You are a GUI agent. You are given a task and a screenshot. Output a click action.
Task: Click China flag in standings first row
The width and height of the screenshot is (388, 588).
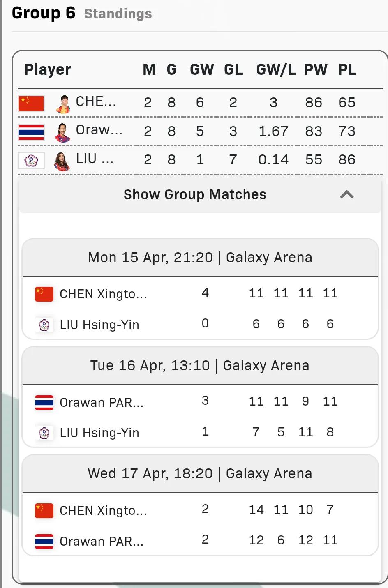tap(31, 104)
